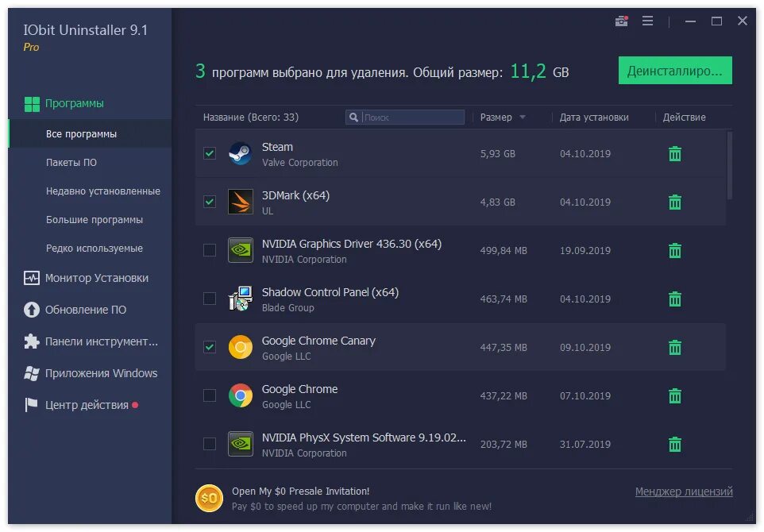Uninstall NVIDIA Graphics Driver via trash icon

tap(675, 250)
